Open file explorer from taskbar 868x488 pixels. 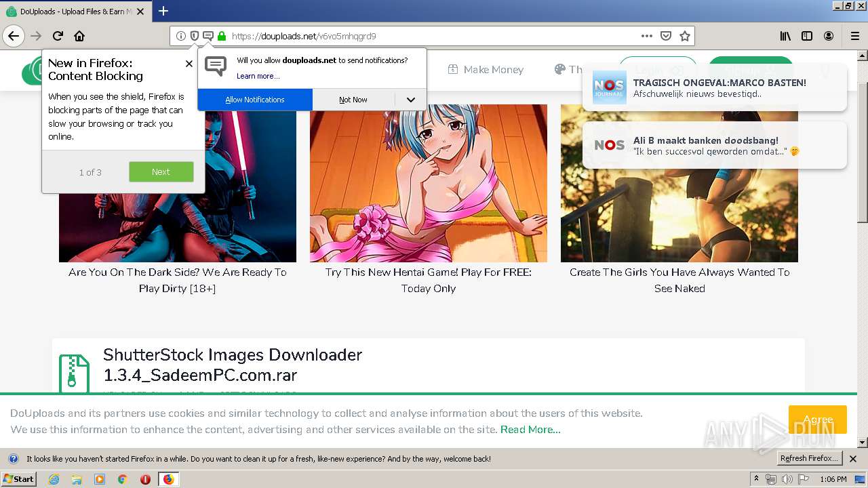click(77, 479)
